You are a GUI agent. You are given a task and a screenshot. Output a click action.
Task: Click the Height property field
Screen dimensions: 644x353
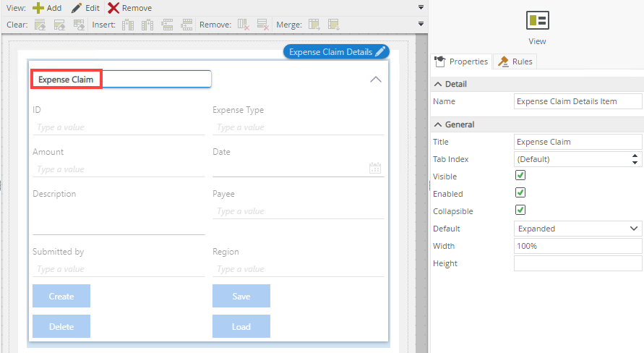point(578,263)
